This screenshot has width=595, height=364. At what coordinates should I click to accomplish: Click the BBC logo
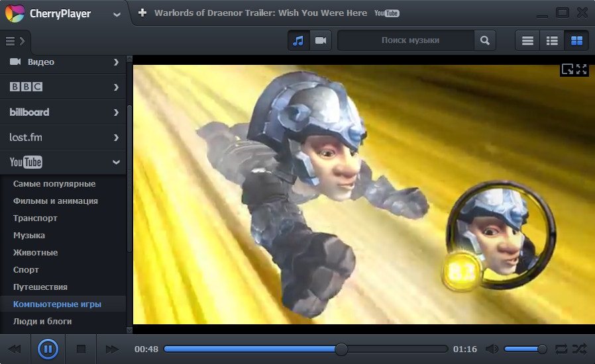[x=27, y=87]
